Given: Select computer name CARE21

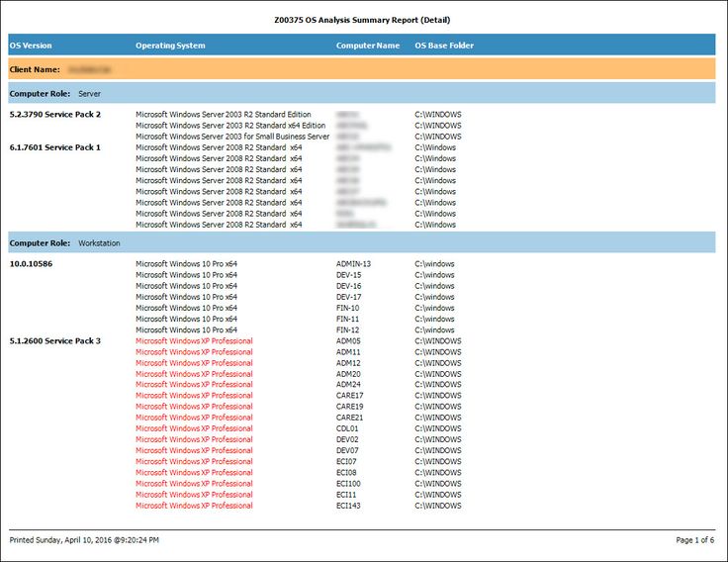Looking at the screenshot, I should coord(349,418).
